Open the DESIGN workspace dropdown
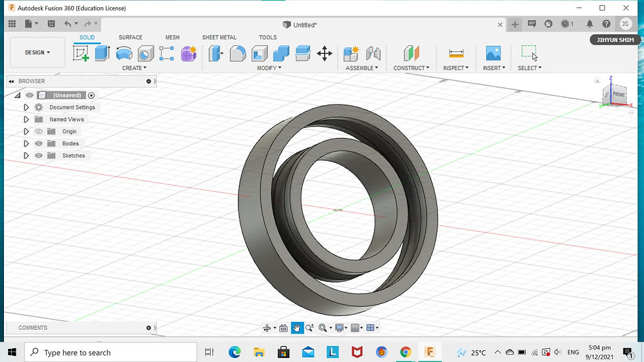This screenshot has height=362, width=644. pos(37,53)
